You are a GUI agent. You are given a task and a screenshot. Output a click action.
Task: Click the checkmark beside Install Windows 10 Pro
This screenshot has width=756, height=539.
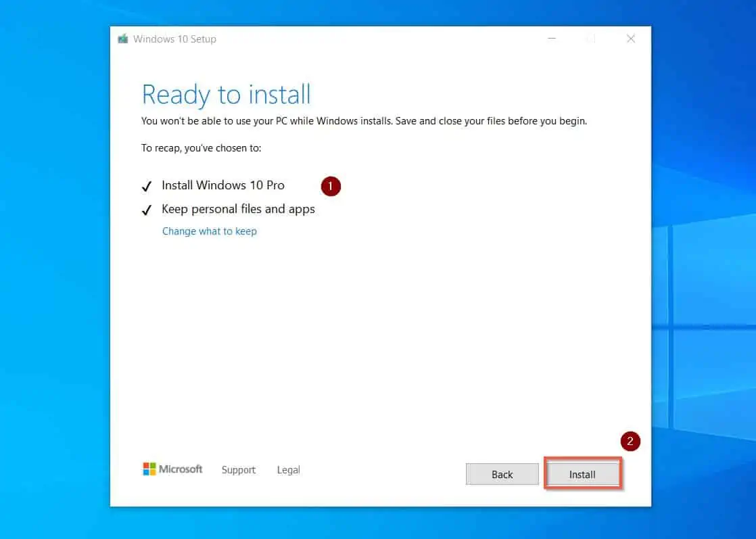147,187
